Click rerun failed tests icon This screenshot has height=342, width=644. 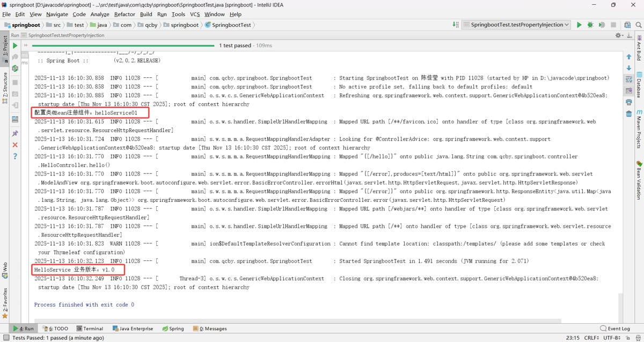tap(15, 56)
